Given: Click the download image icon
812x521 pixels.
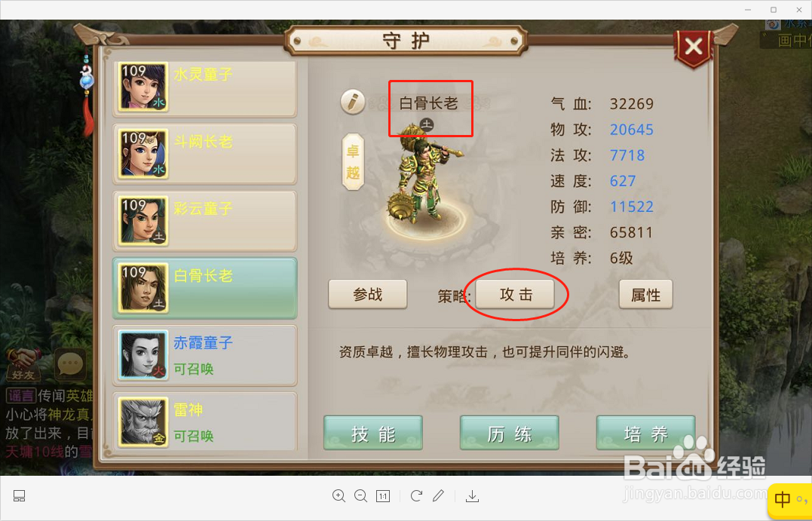Looking at the screenshot, I should coord(472,496).
